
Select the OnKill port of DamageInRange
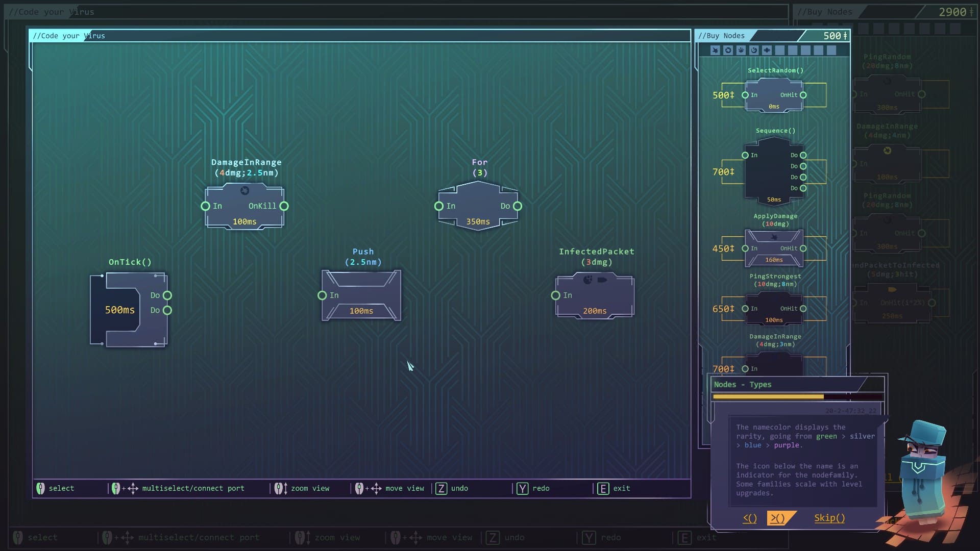pyautogui.click(x=284, y=206)
